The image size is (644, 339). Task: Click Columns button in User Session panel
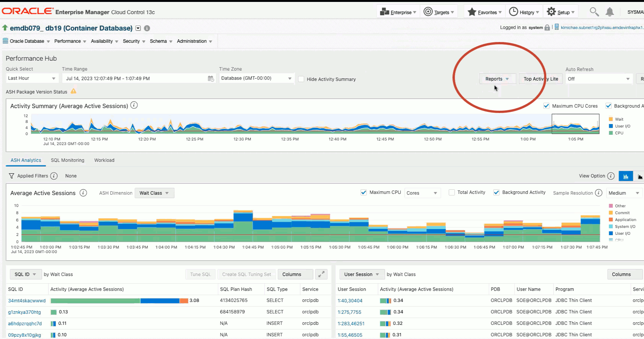coord(625,274)
